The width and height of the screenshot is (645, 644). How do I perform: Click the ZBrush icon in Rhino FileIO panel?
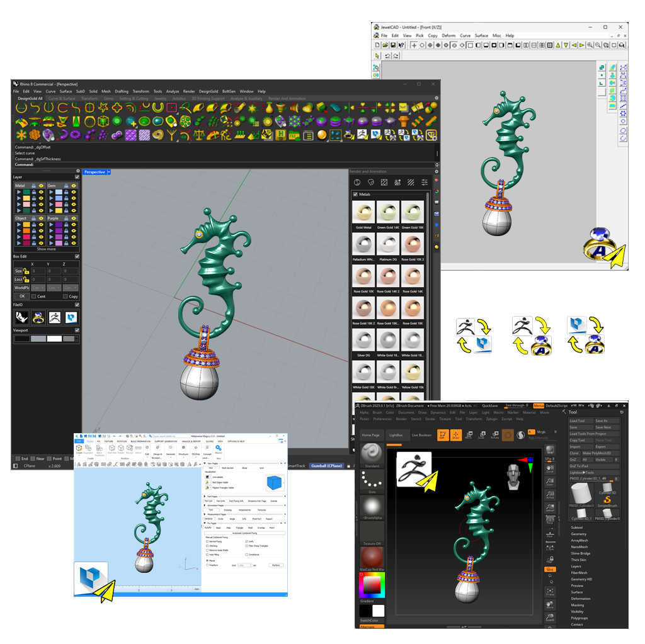point(55,317)
